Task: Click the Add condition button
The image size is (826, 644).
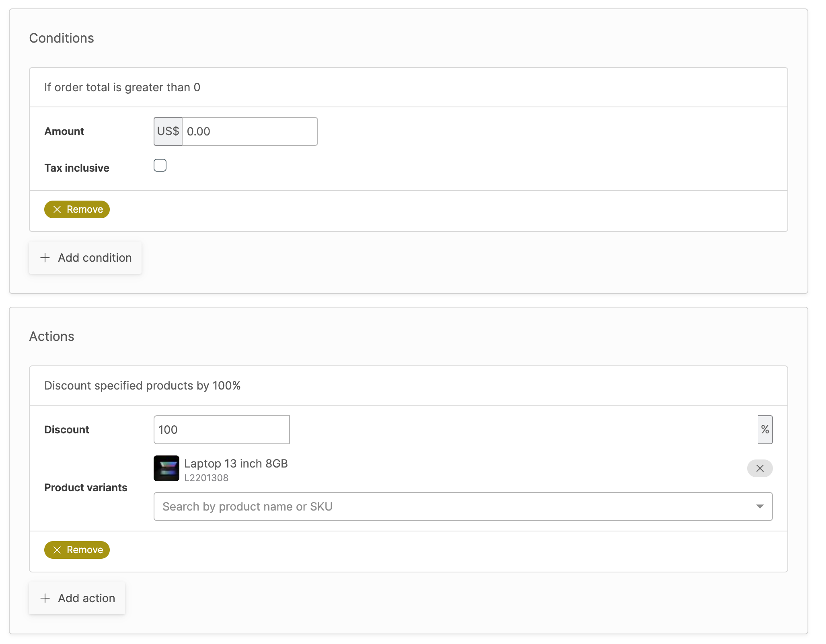Action: 85,258
